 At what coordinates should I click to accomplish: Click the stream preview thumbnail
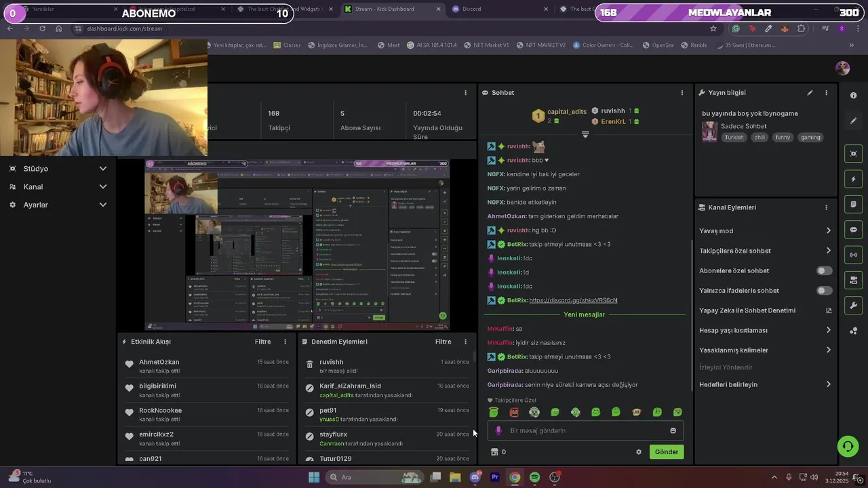pos(297,245)
